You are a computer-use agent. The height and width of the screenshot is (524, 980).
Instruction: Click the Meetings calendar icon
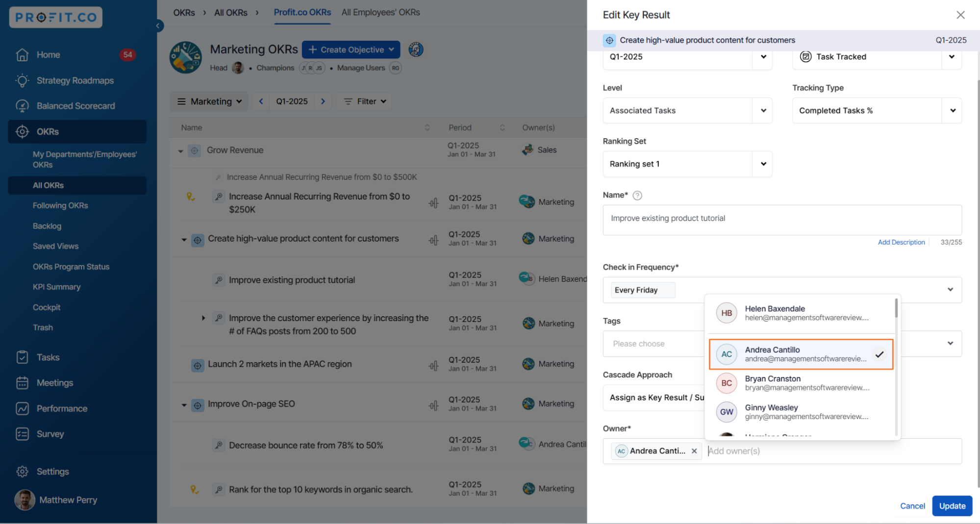[22, 383]
